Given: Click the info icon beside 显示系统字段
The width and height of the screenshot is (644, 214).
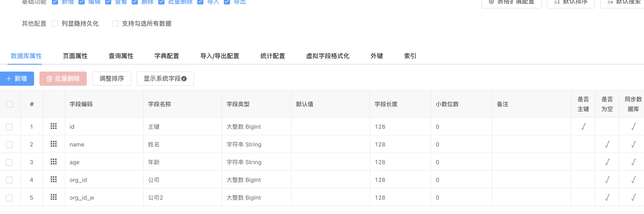Looking at the screenshot, I should [x=184, y=79].
